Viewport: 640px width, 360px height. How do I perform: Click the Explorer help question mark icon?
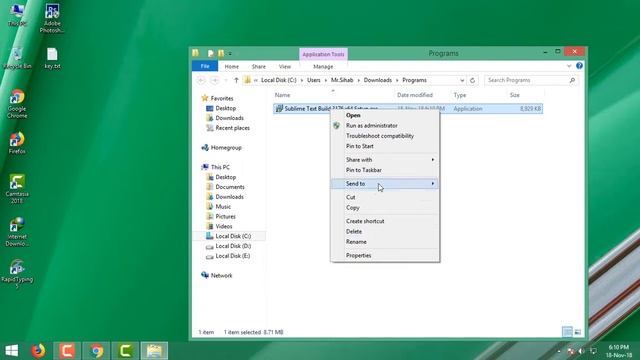click(x=579, y=66)
